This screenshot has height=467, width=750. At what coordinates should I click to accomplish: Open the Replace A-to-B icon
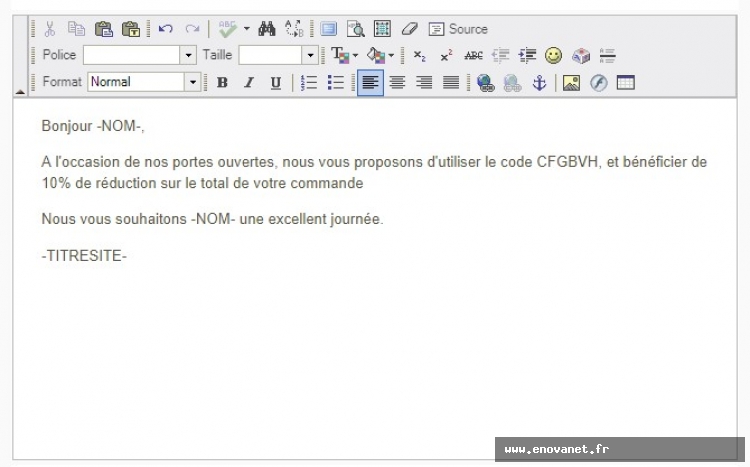[x=294, y=29]
